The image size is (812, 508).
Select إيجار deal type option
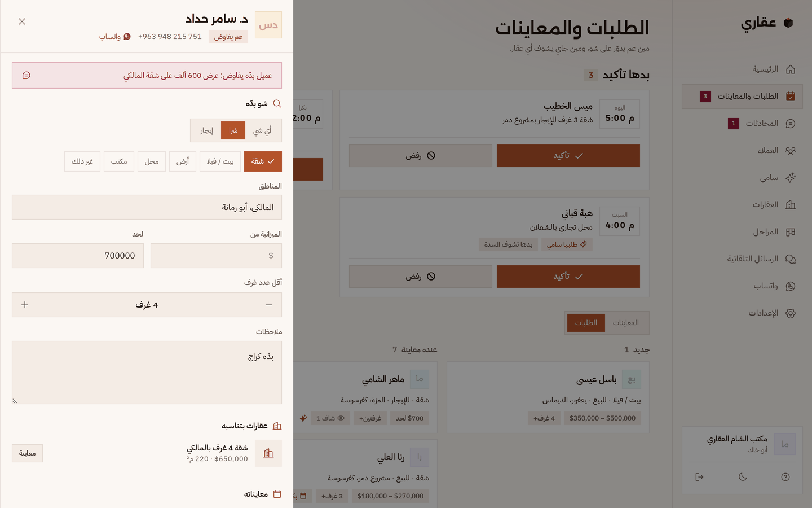(x=207, y=130)
